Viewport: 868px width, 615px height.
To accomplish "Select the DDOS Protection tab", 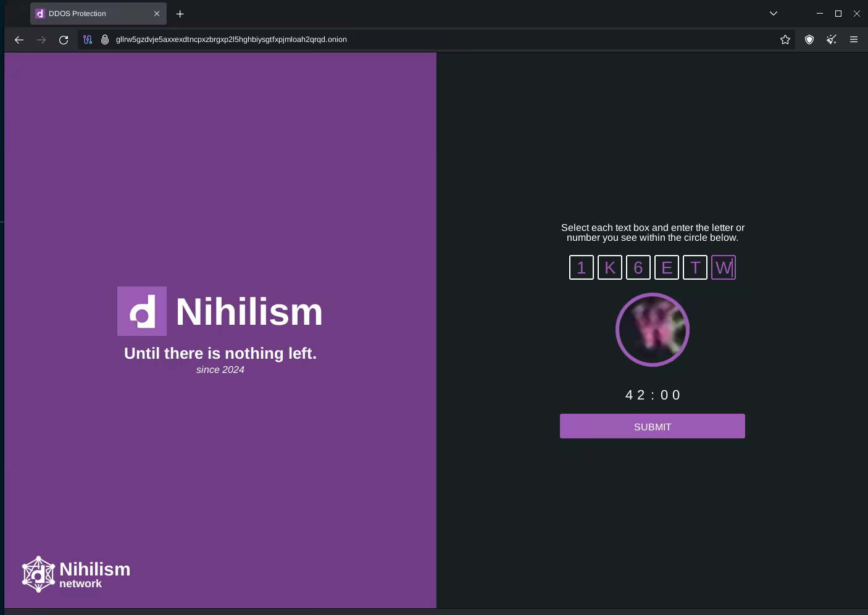I will click(x=93, y=14).
